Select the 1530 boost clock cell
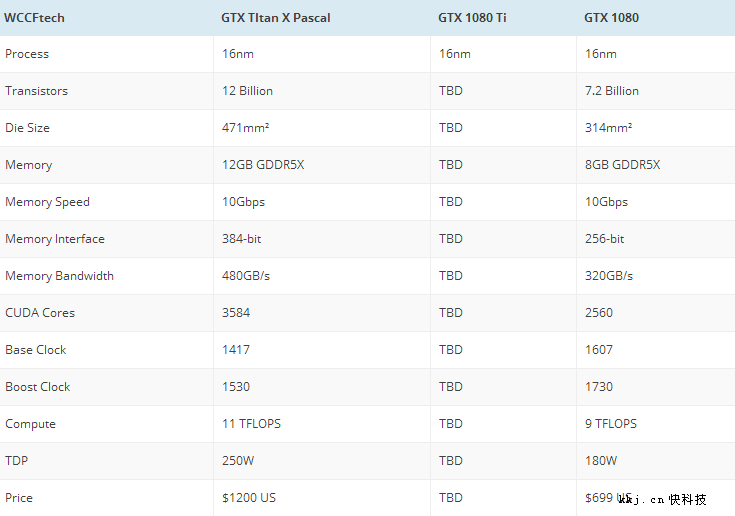Screen dimensions: 735x516 (x=236, y=387)
